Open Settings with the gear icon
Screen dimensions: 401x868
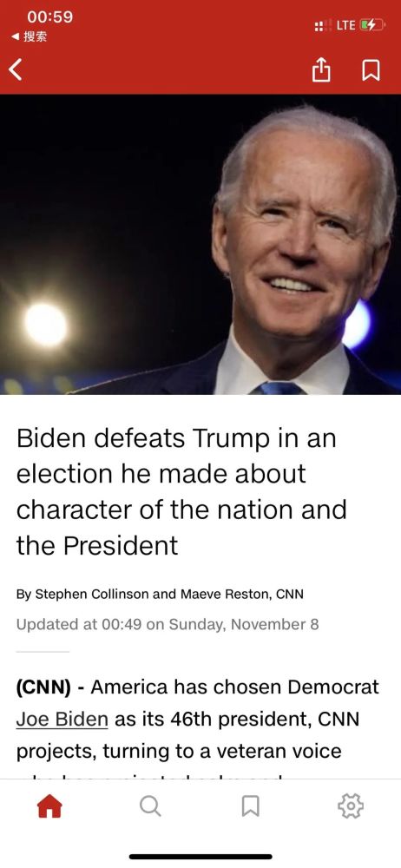[351, 806]
